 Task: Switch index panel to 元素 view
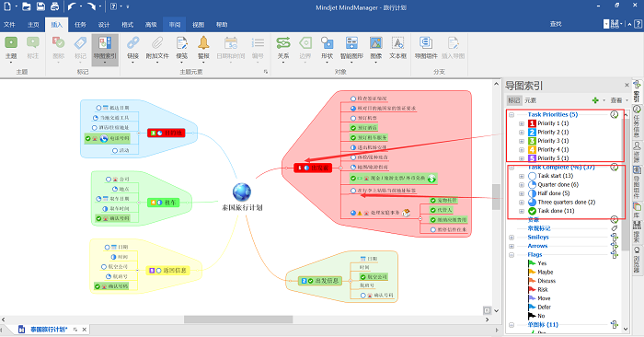coord(530,100)
